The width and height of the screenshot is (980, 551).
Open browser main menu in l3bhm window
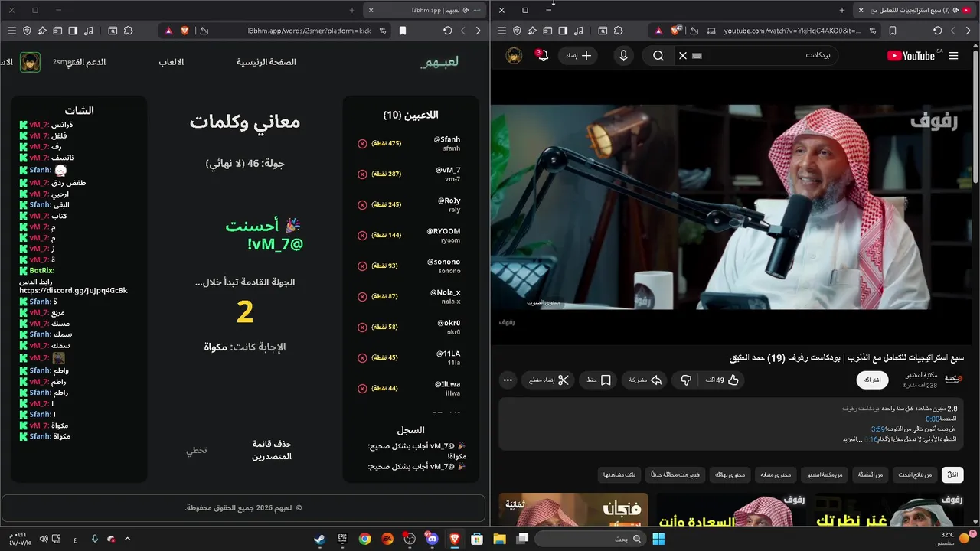(11, 31)
